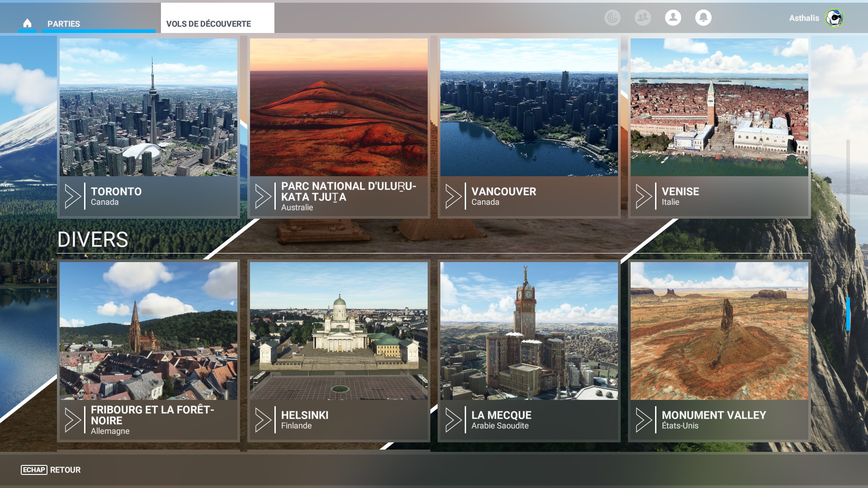Click the circular achievements icon in top bar
Viewport: 868px width, 488px height.
(612, 18)
